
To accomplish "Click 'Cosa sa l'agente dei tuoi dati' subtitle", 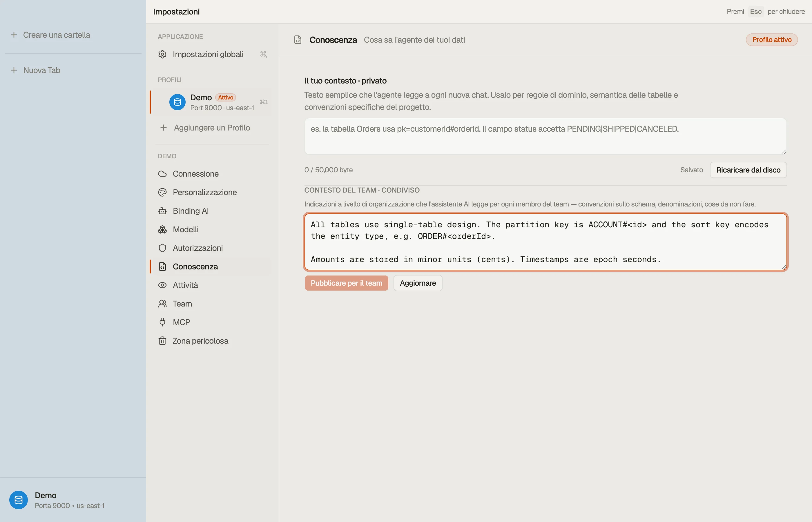I will coord(414,40).
